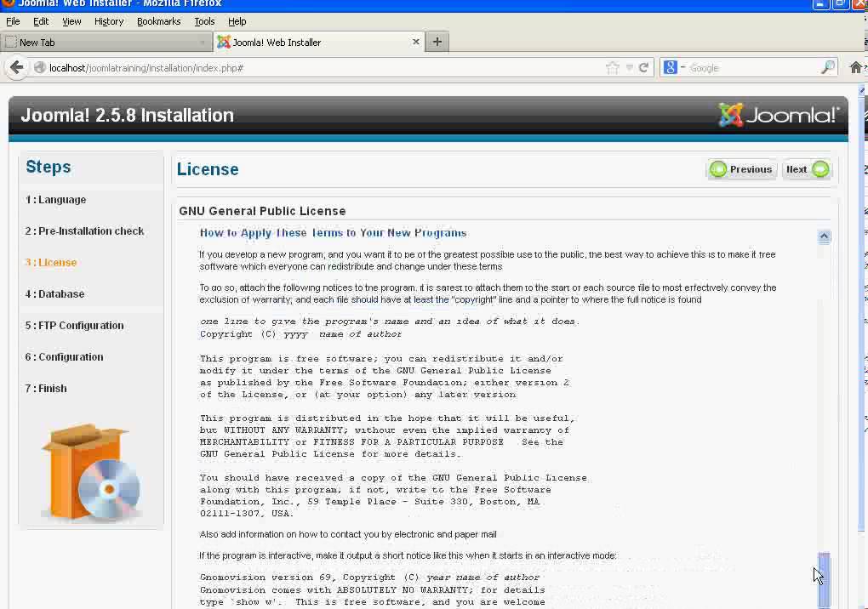
Task: Open the URL history dropdown arrow
Action: (630, 68)
